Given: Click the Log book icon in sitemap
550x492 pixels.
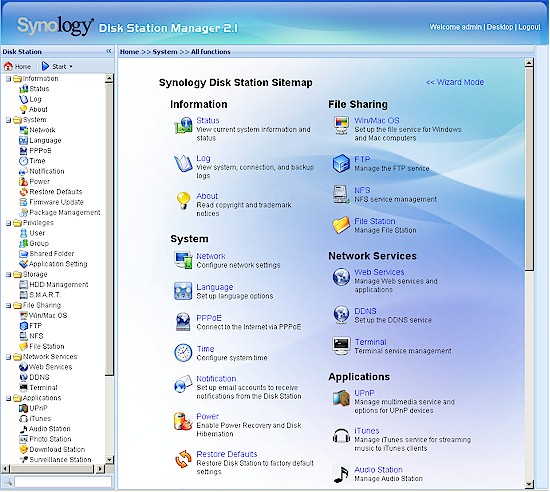Looking at the screenshot, I should [x=183, y=163].
